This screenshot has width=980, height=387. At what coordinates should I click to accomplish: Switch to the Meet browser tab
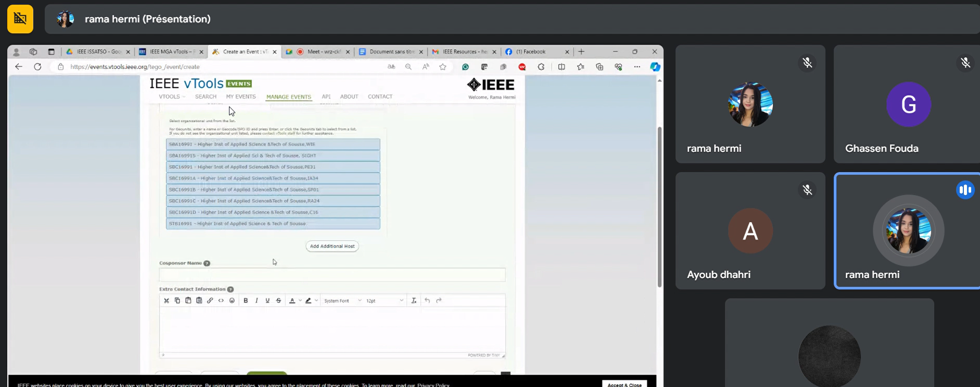318,52
